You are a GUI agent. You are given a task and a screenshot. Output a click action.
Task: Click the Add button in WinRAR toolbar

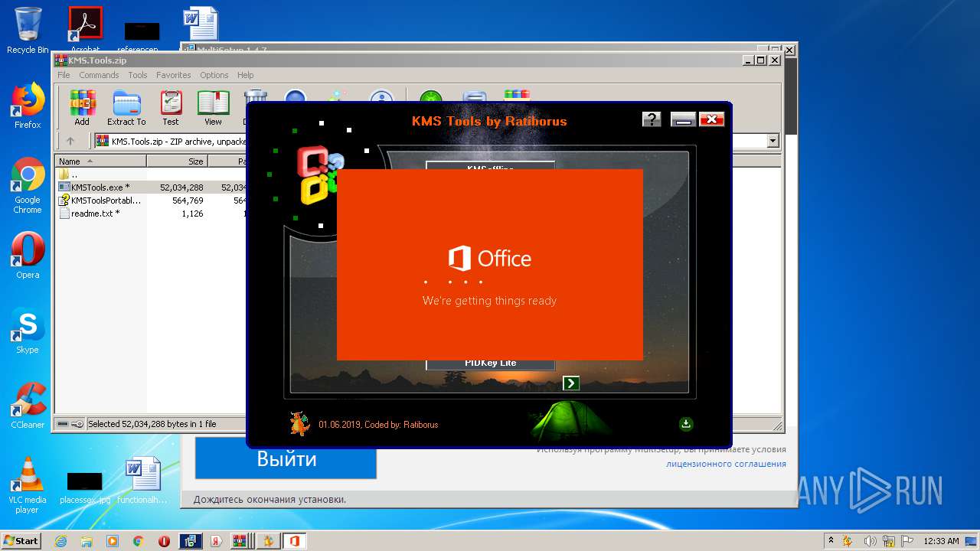(82, 108)
